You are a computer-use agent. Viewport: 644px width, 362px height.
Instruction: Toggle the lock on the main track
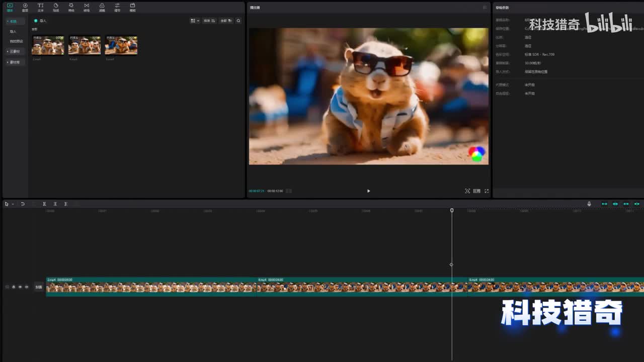[14, 287]
